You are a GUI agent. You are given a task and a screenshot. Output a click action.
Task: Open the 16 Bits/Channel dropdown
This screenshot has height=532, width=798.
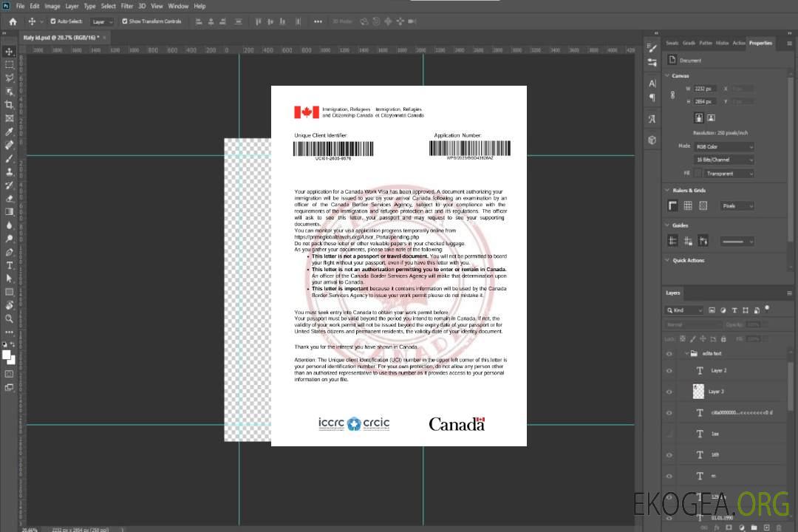[x=724, y=160]
